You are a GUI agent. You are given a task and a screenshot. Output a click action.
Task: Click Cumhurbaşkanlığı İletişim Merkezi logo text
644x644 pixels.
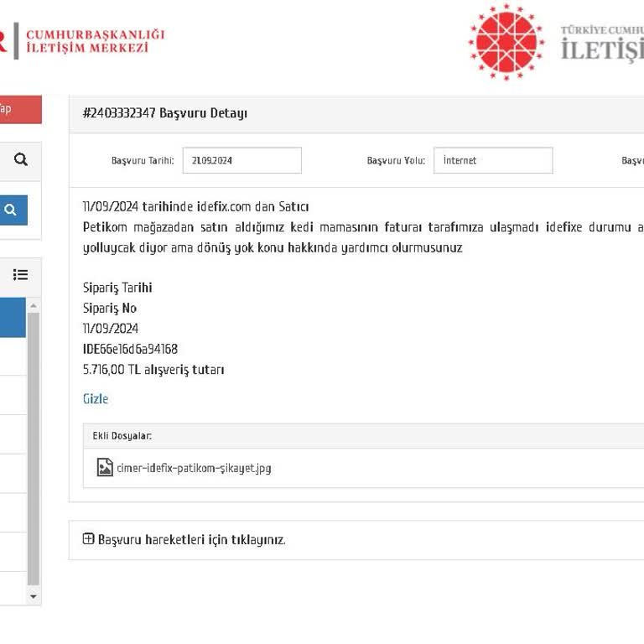96,40
